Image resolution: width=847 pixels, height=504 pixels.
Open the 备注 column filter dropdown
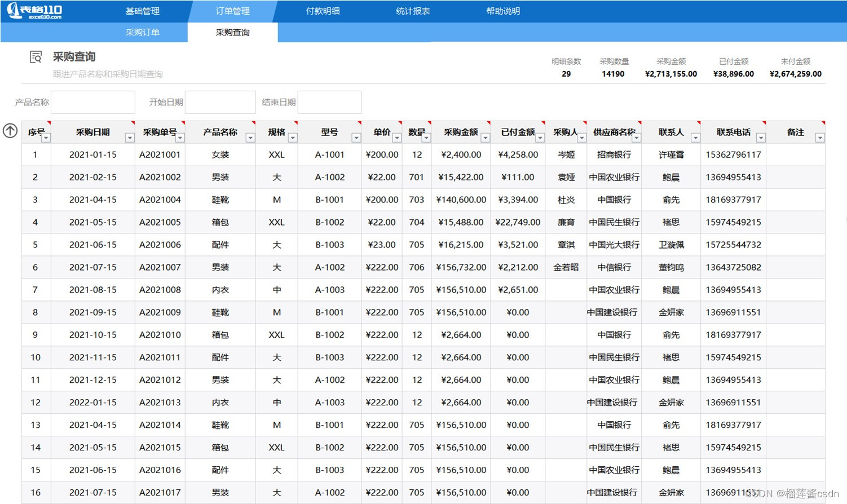point(820,138)
